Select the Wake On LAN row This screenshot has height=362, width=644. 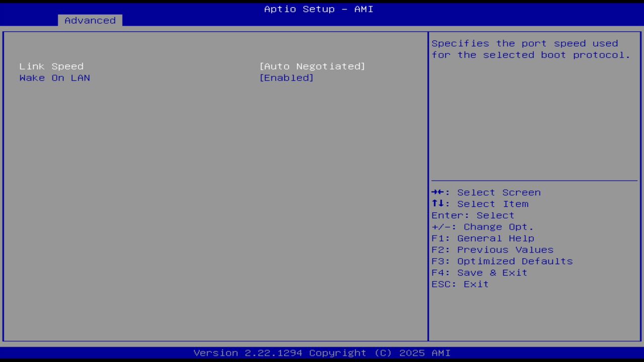[54, 77]
